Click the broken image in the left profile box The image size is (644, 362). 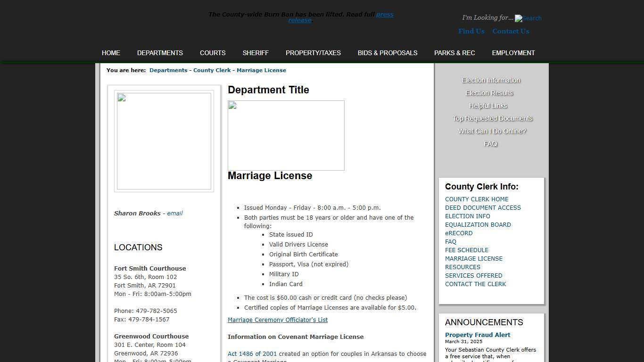click(x=164, y=141)
